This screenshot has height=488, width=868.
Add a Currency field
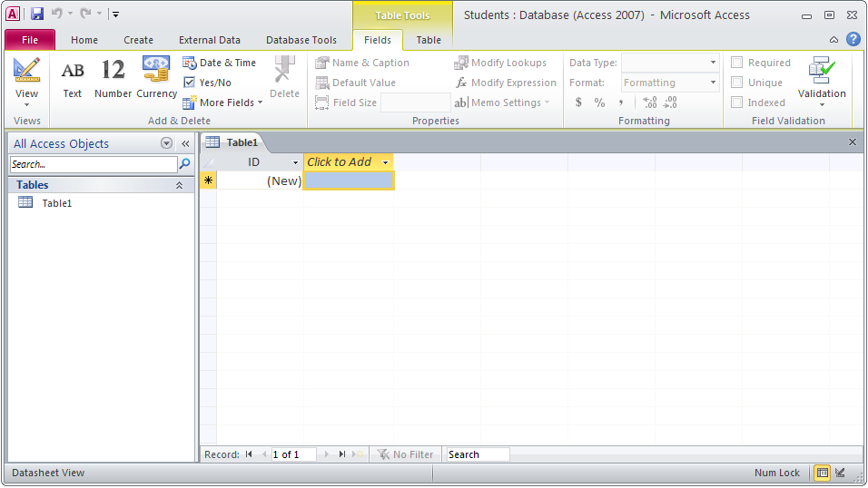pos(156,79)
